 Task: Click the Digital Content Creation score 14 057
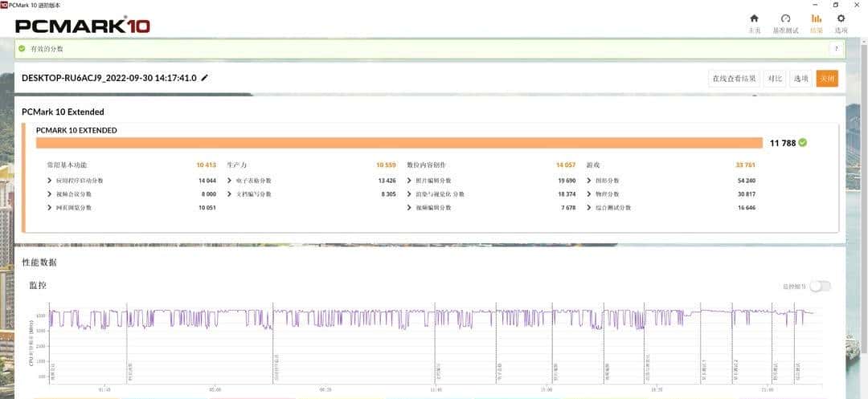566,165
